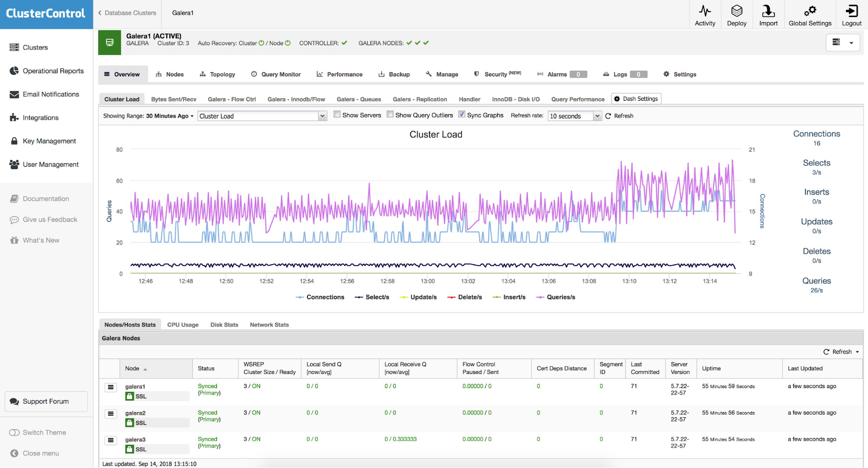This screenshot has height=468, width=868.
Task: Expand Galera Nodes Refresh dropdown arrow
Action: pos(857,352)
